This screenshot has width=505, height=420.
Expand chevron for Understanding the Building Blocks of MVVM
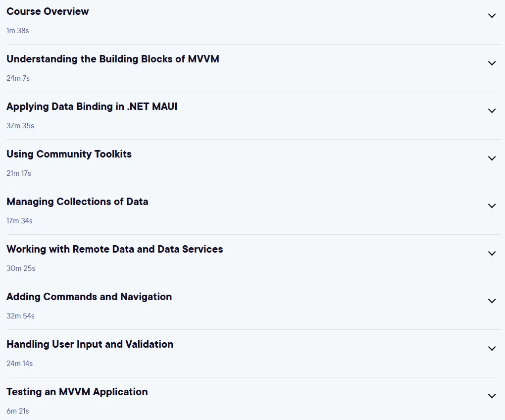pos(492,63)
